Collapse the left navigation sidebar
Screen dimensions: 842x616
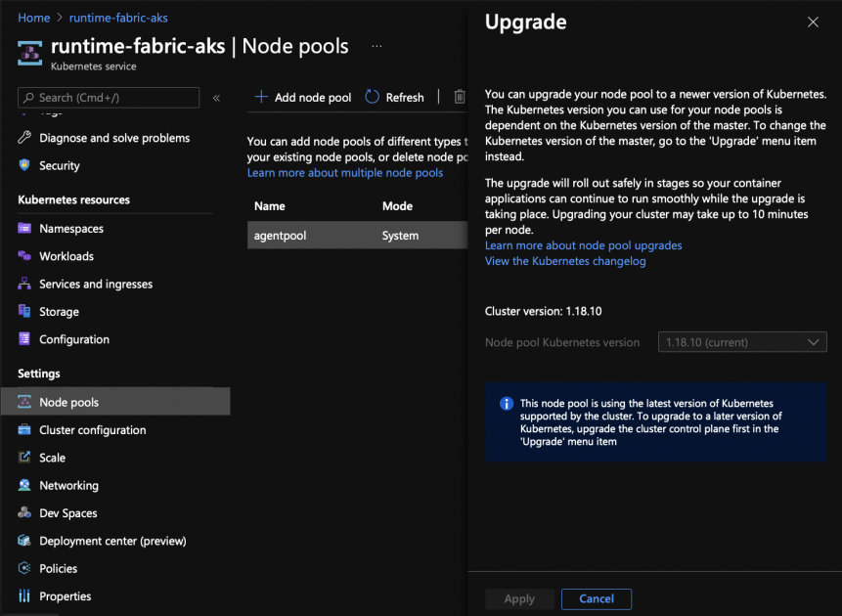pos(217,97)
